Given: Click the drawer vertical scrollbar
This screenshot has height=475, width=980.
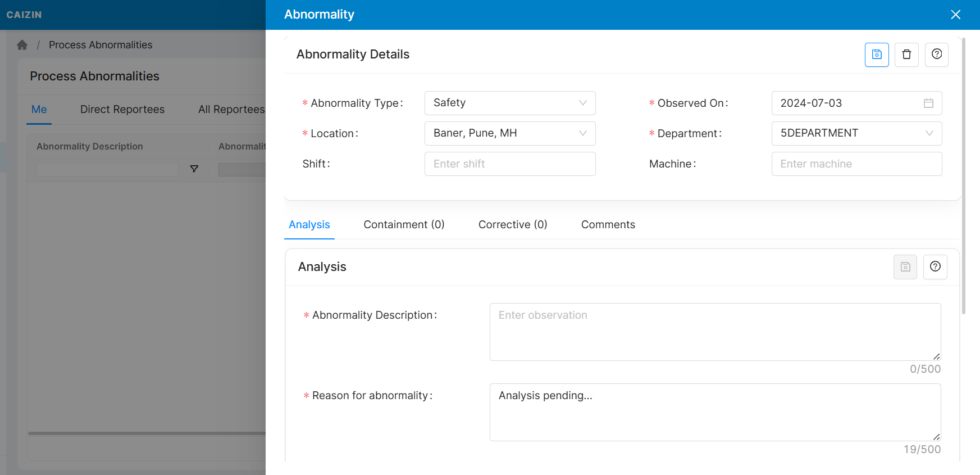Looking at the screenshot, I should (964, 176).
